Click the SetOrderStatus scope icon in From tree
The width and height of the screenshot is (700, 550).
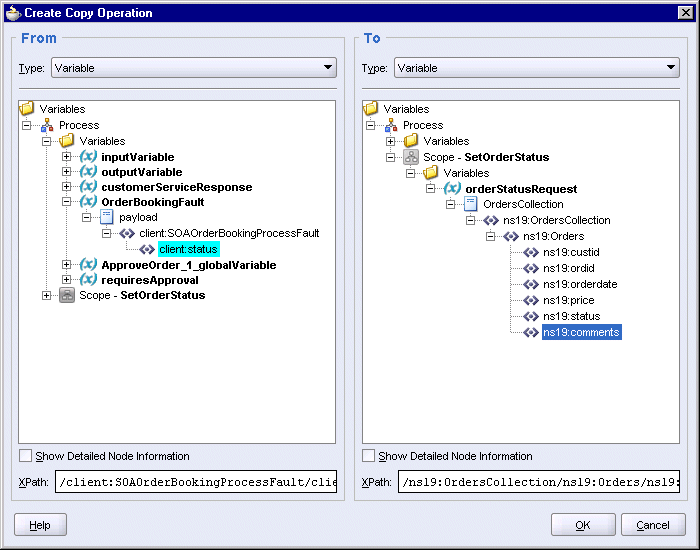67,295
